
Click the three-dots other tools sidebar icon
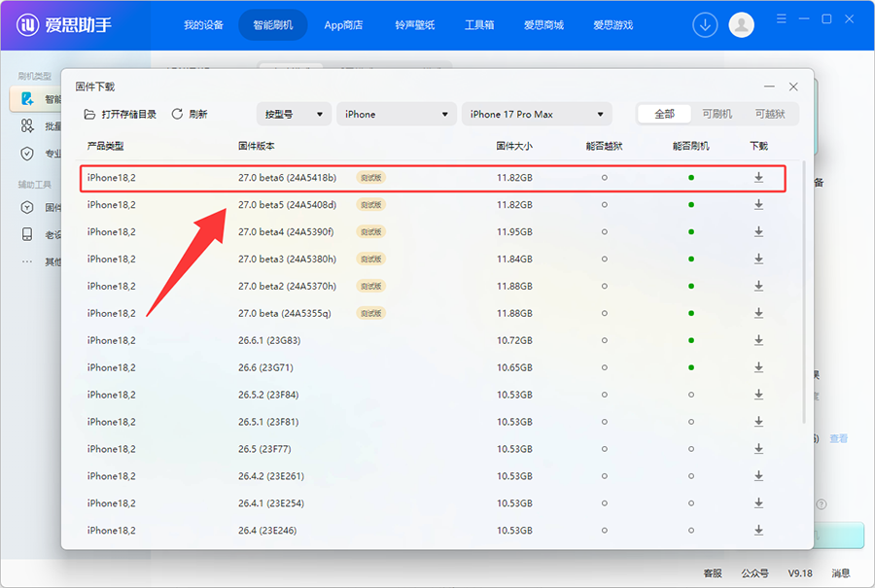[27, 261]
